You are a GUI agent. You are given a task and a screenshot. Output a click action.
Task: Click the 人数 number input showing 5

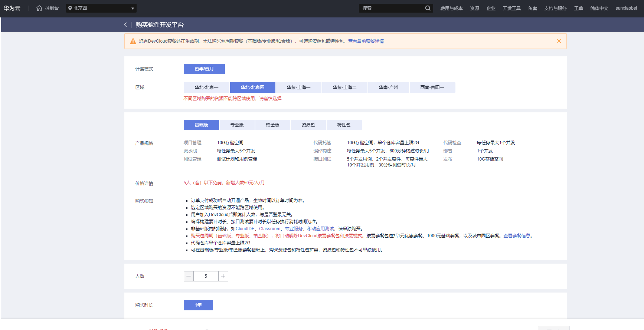click(x=206, y=276)
